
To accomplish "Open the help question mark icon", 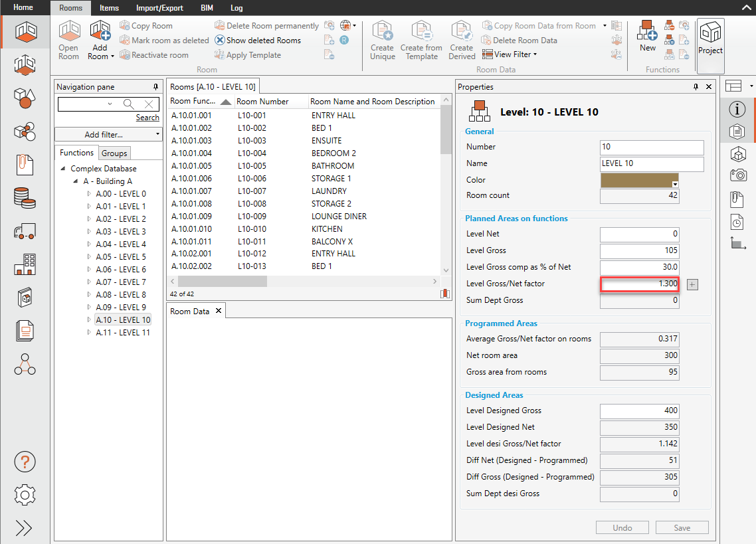I will click(25, 462).
